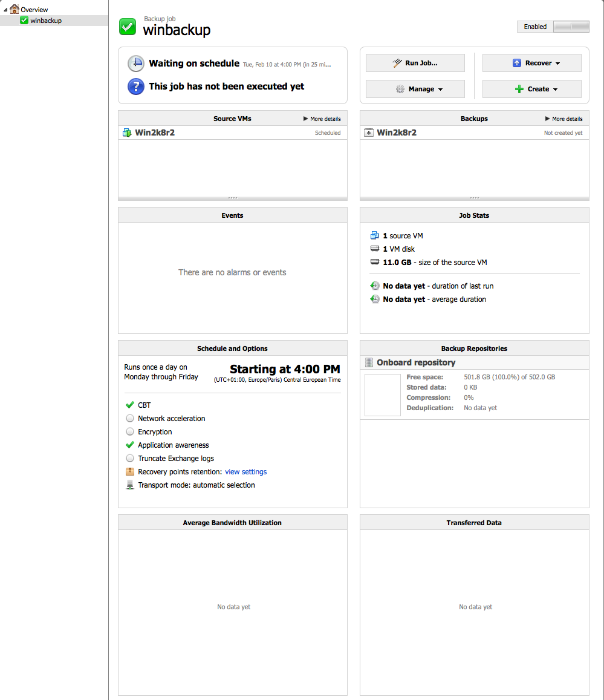Collapse the Overview tree node

5,10
